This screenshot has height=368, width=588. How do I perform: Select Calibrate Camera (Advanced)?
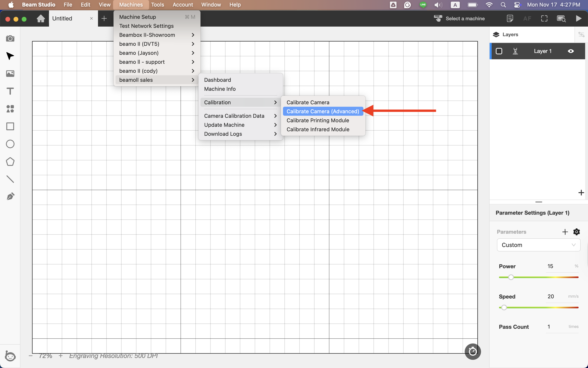coord(323,111)
